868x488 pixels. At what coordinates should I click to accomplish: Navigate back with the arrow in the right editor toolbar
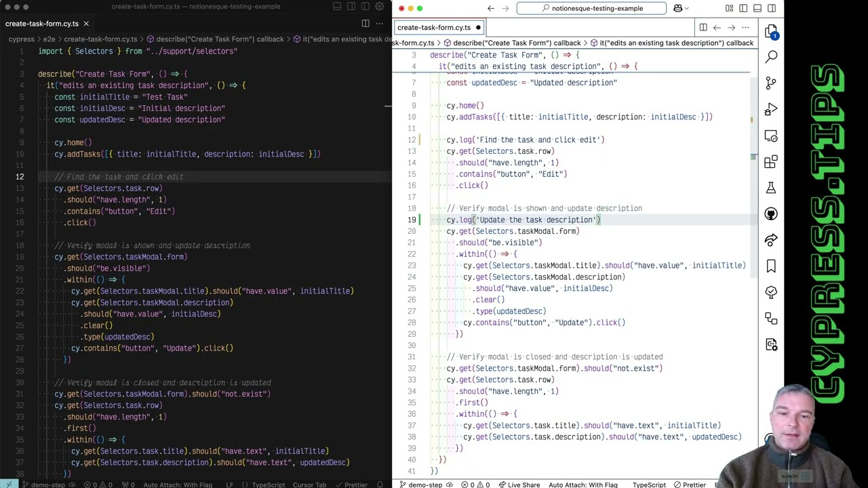[717, 28]
